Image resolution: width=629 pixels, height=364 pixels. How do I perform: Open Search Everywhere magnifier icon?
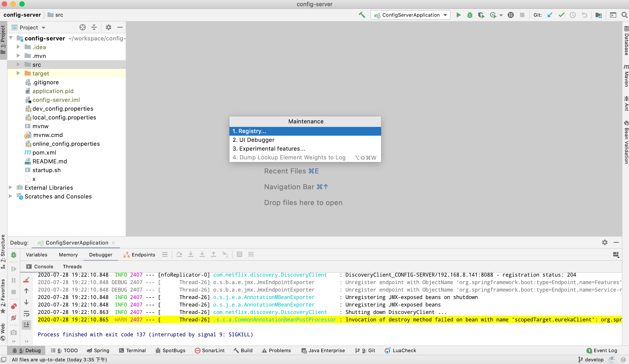624,15
